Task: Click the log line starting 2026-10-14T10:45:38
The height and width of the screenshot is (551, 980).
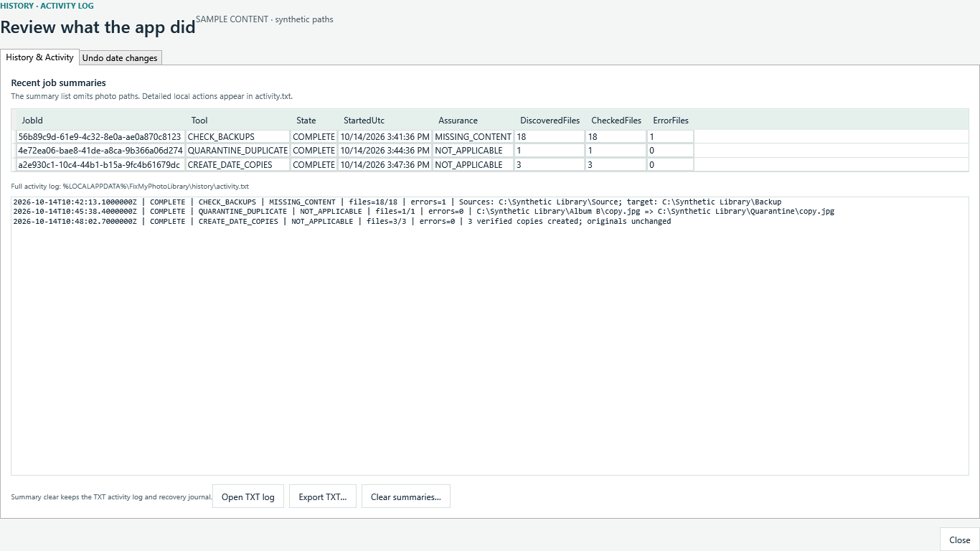Action: pos(423,212)
